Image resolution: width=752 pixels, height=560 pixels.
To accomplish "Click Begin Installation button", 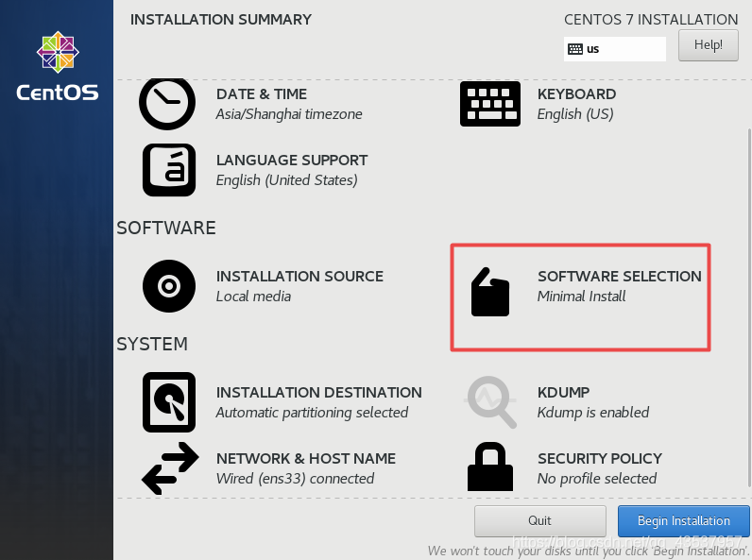I will (x=683, y=520).
